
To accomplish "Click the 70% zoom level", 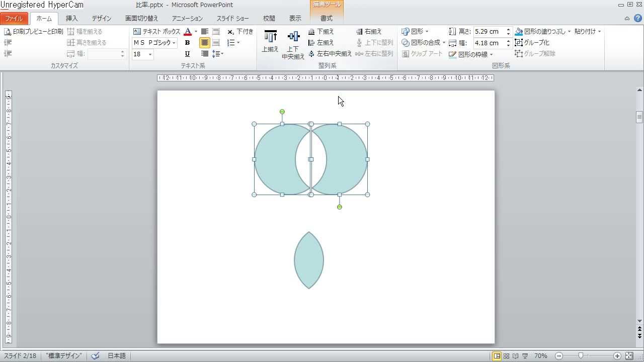I will tap(541, 356).
